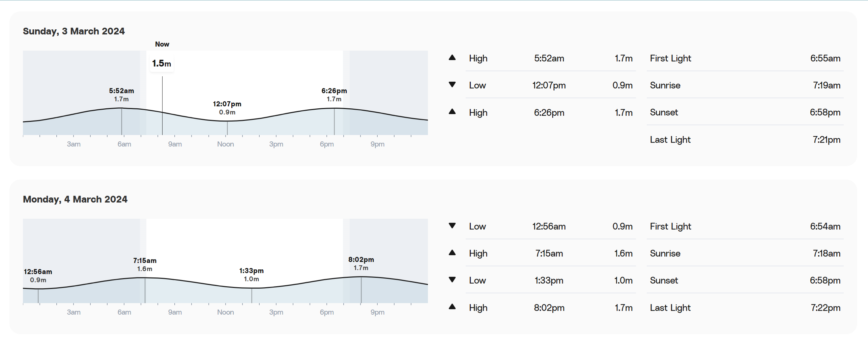Click the 7:15am high tide label on Monday's chart
This screenshot has width=868, height=347.
[145, 264]
